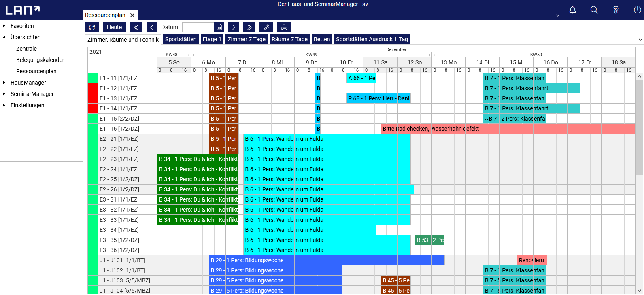Close the Ressourcenplan tab
This screenshot has height=295, width=644.
tap(132, 15)
